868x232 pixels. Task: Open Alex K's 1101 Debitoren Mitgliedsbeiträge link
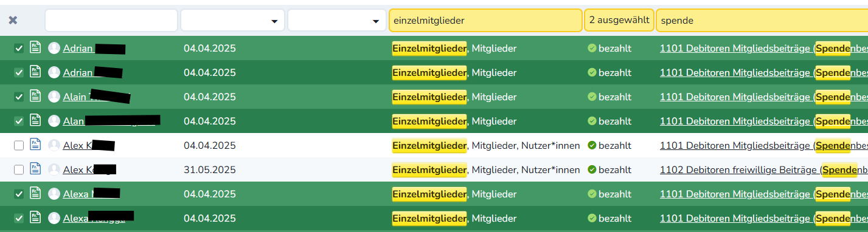point(764,145)
